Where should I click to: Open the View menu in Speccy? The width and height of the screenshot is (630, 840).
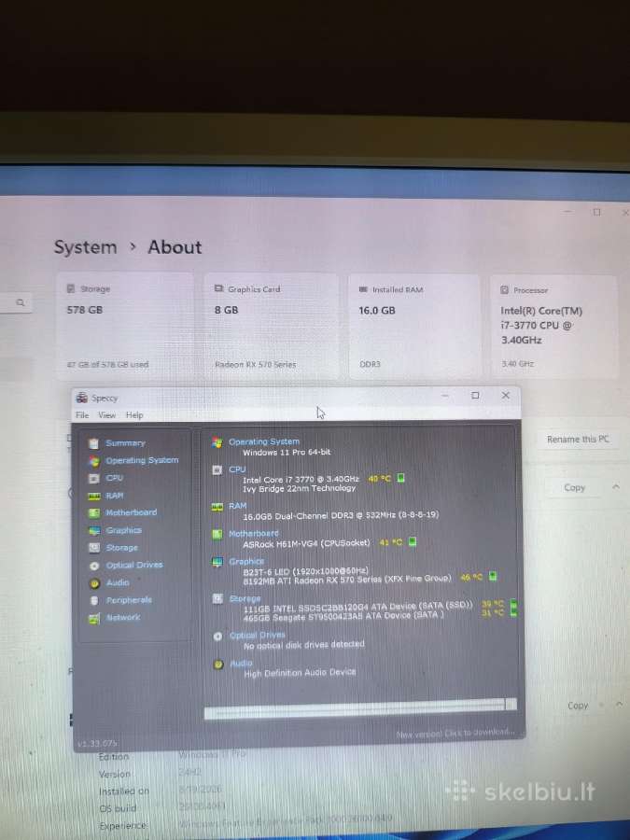point(106,415)
